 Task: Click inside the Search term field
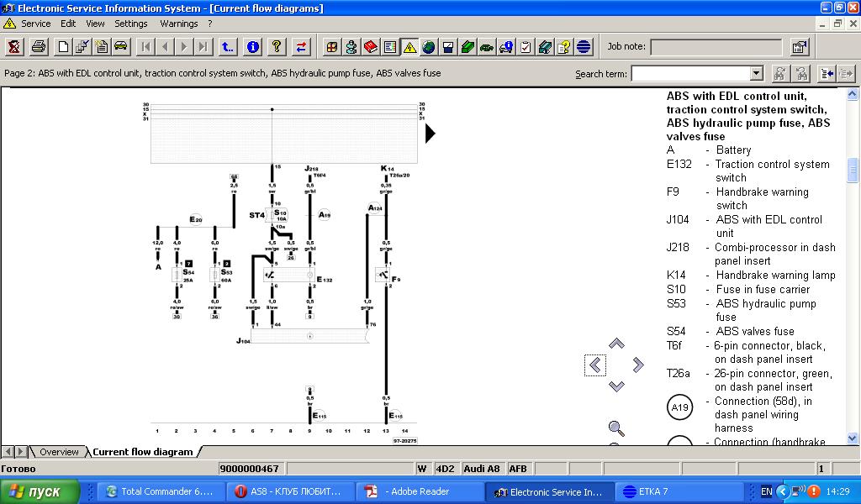[x=689, y=74]
